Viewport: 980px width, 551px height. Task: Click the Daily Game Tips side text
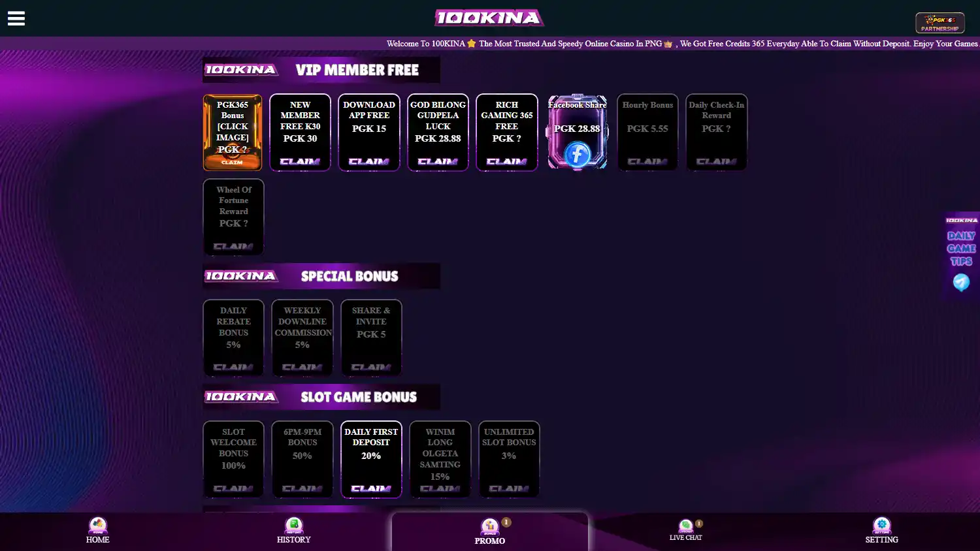(x=961, y=248)
